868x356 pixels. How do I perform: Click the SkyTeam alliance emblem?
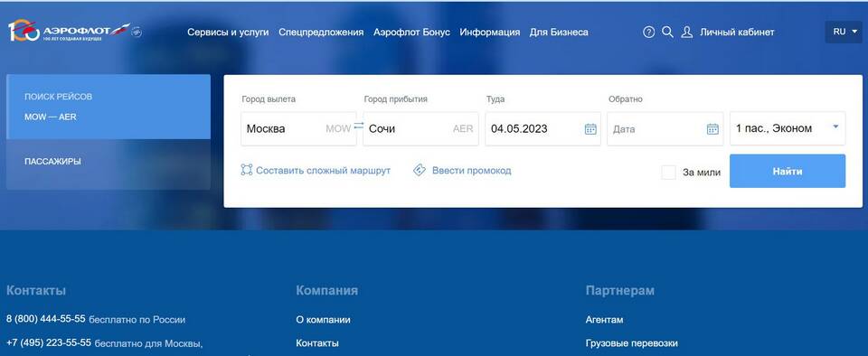point(137,32)
